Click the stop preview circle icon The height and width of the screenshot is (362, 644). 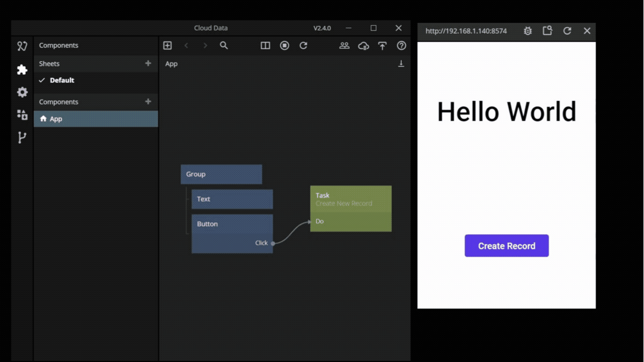[284, 46]
